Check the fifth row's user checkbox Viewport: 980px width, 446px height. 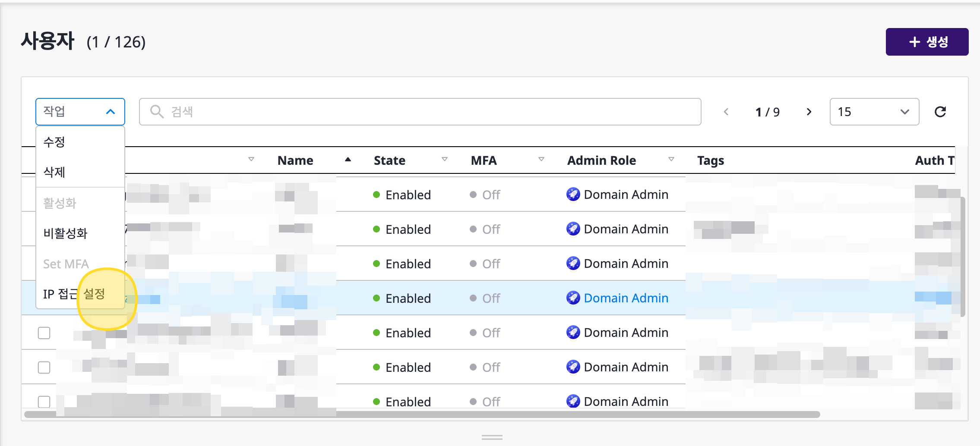(44, 333)
